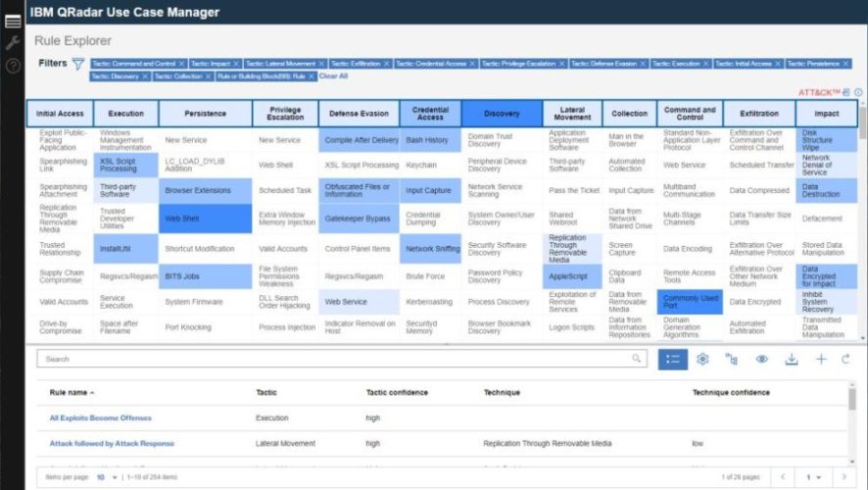
Task: Remove the Tactic: Discovery filter chip
Action: 145,76
